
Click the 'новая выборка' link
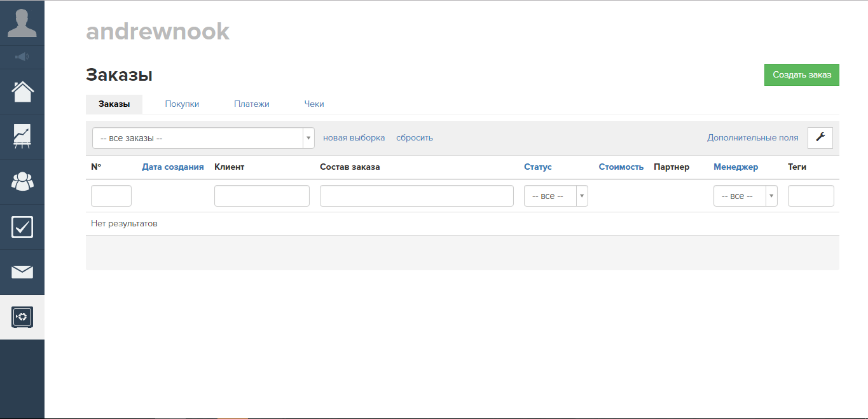(354, 138)
